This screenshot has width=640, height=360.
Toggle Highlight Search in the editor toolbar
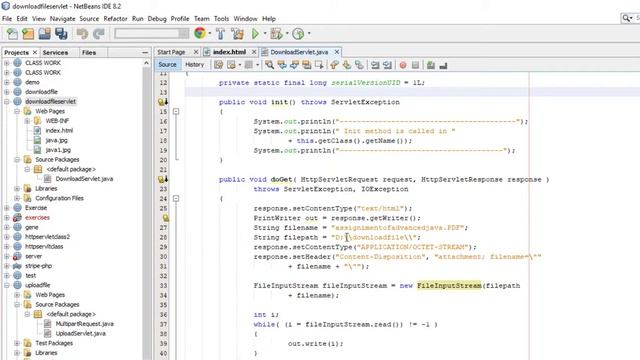click(307, 65)
